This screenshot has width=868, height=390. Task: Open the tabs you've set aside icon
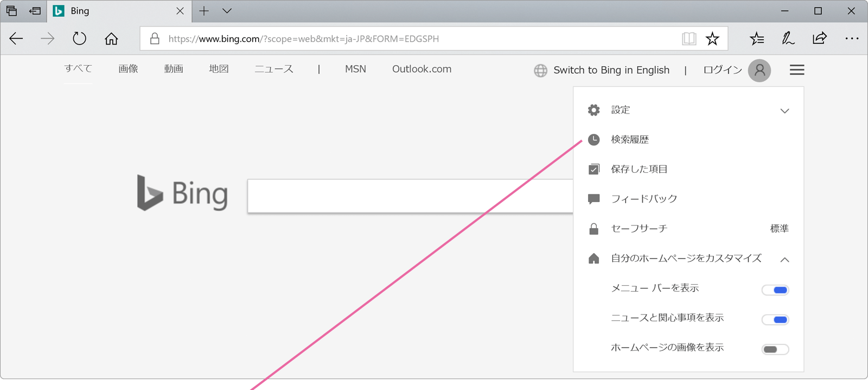(11, 11)
